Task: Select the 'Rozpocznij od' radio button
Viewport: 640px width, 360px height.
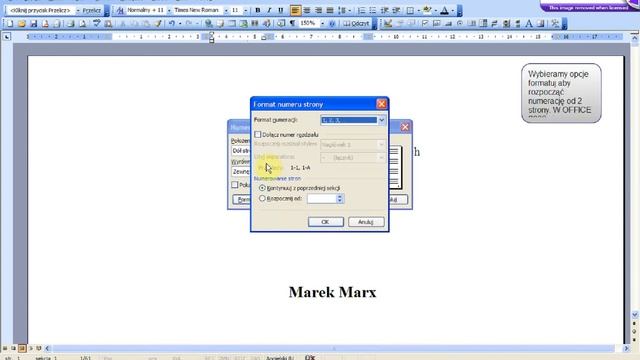Action: coord(262,198)
